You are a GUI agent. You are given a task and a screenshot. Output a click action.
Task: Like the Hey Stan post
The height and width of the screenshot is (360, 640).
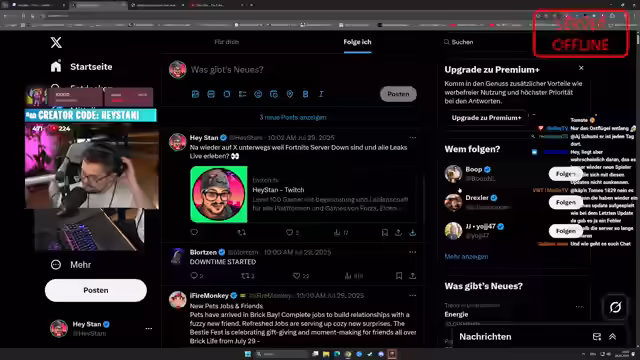[x=289, y=232]
